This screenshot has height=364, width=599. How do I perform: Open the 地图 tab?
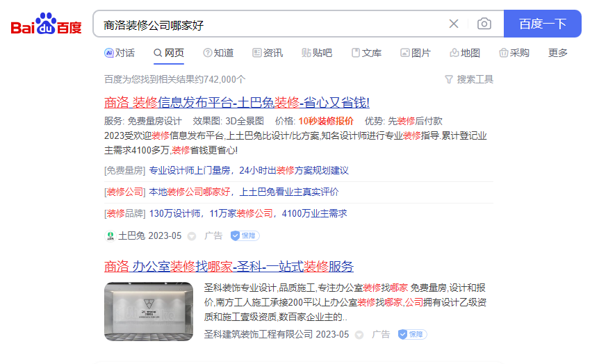pos(464,53)
